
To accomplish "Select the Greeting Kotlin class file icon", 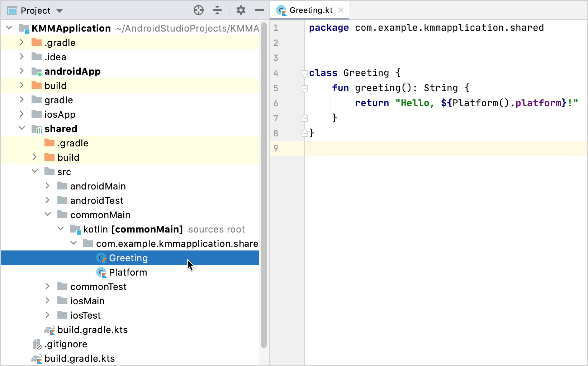I will 101,258.
